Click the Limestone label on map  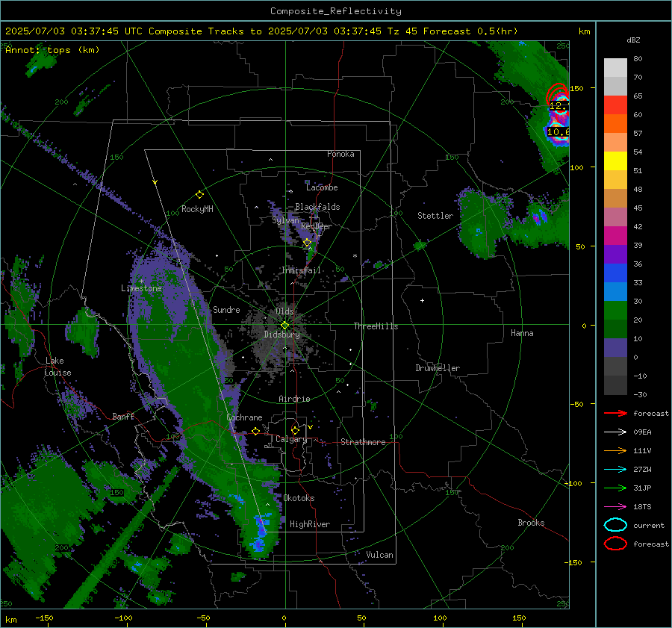tap(141, 288)
